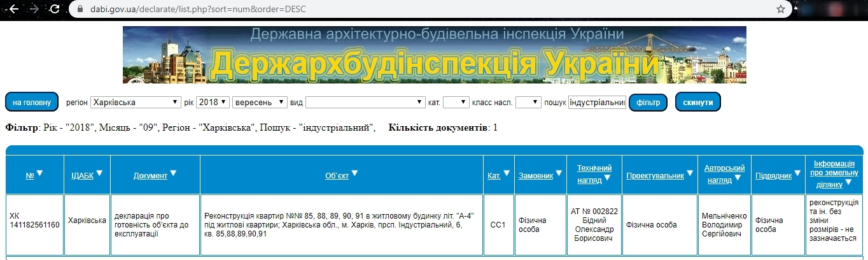Reset filters with the скинути button
The width and height of the screenshot is (868, 260).
[x=698, y=102]
